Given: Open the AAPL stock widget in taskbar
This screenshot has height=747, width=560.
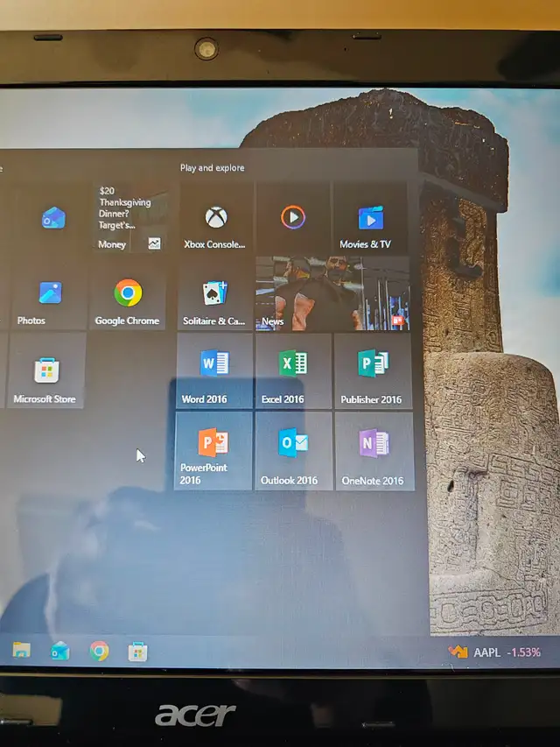Looking at the screenshot, I should (x=495, y=652).
